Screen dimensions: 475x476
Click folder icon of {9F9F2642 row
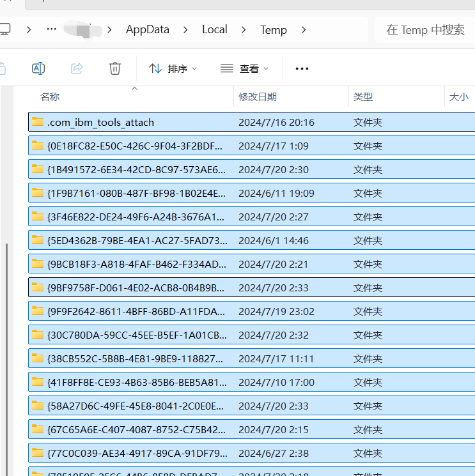(x=38, y=311)
